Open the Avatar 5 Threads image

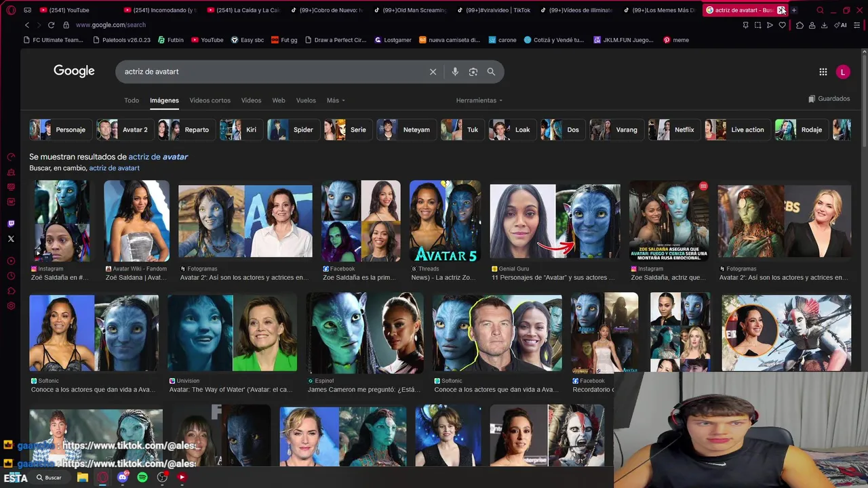[x=446, y=221]
